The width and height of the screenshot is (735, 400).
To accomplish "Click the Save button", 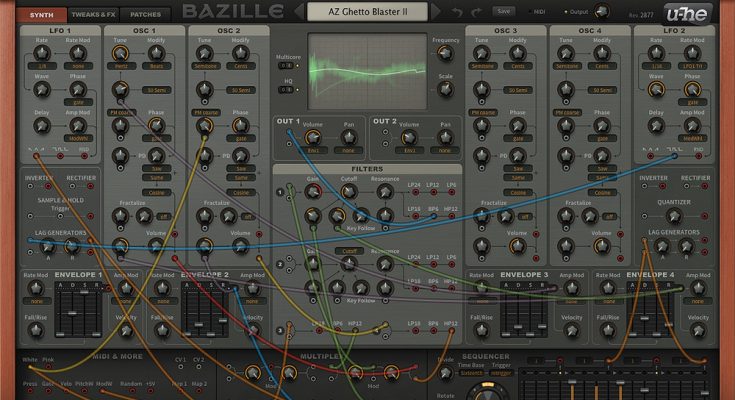I will point(504,11).
